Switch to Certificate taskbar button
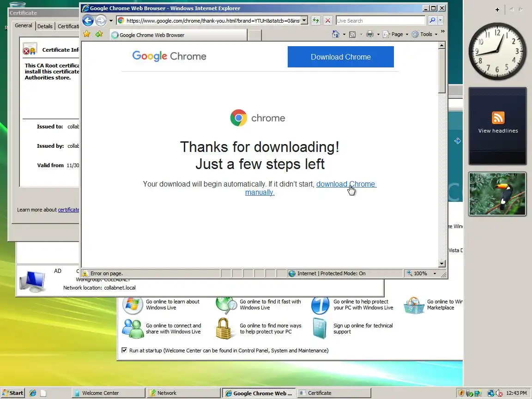532x399 pixels. [x=334, y=393]
